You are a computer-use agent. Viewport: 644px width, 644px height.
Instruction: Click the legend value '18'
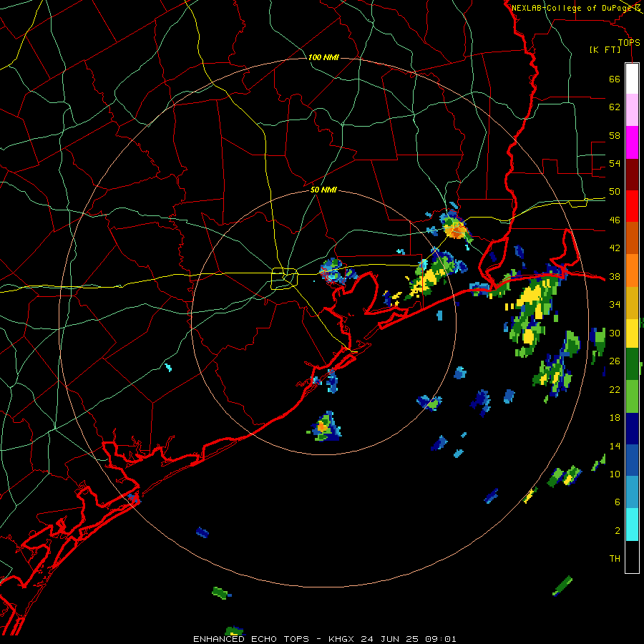point(615,418)
